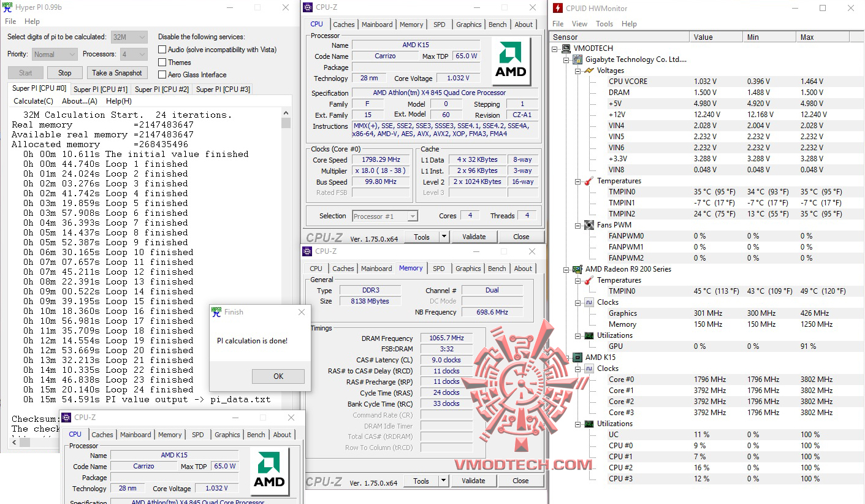This screenshot has height=504, width=865.
Task: Open the Selection dropdown showing Processor #1
Action: point(385,216)
